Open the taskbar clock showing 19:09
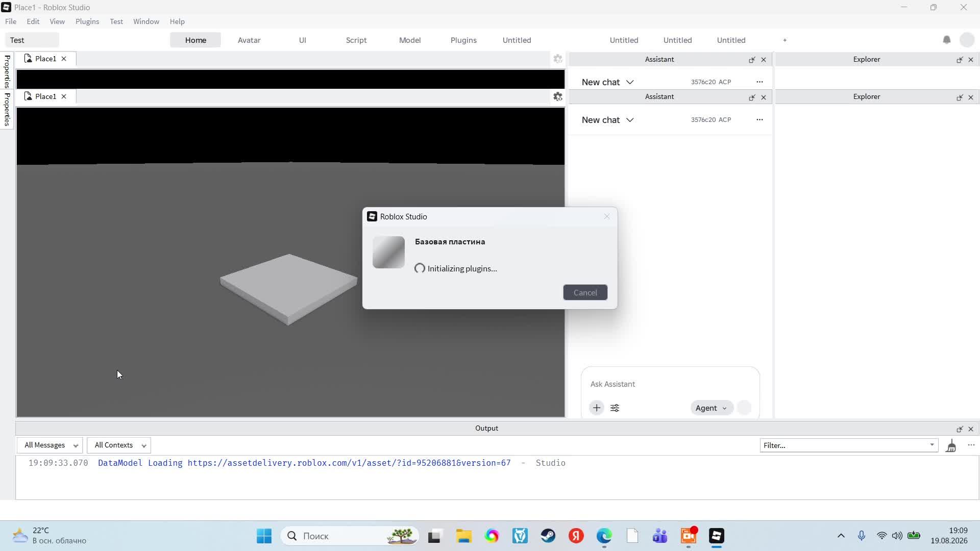The height and width of the screenshot is (551, 980). point(949,536)
